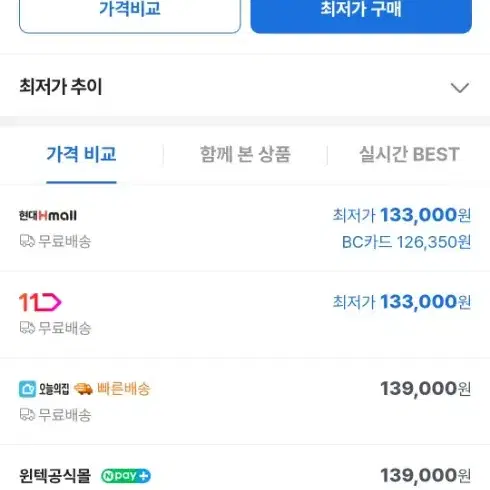Select the 가격 비교 tab
The height and width of the screenshot is (490, 490).
(81, 154)
